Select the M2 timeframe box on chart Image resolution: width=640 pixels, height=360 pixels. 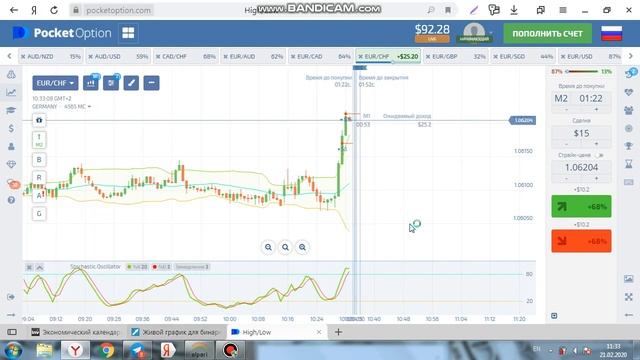[x=39, y=140]
